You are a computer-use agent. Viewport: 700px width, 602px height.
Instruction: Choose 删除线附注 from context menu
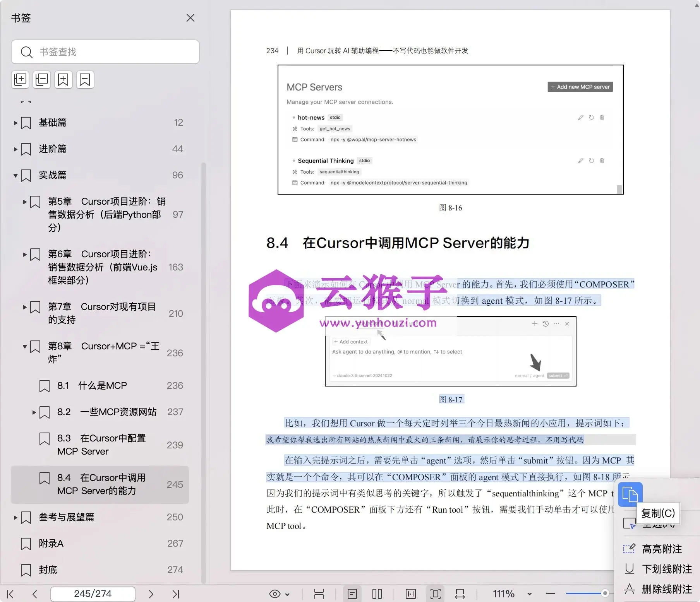(x=658, y=589)
